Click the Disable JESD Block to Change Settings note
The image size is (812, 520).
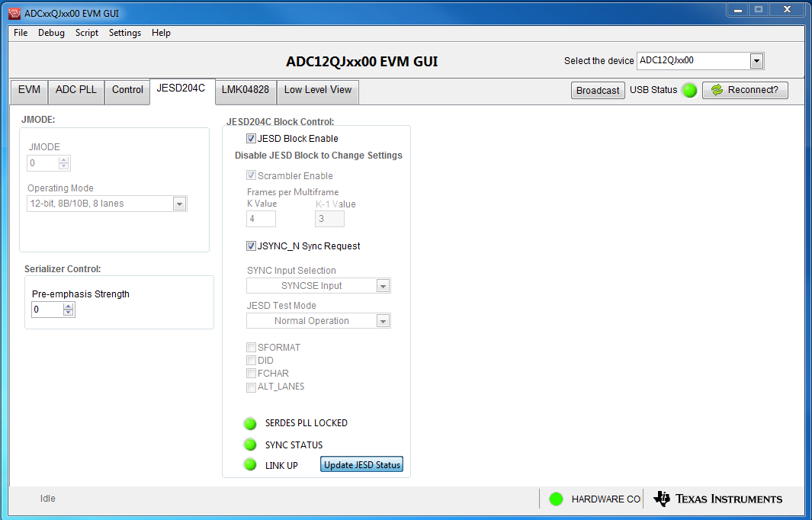click(319, 156)
